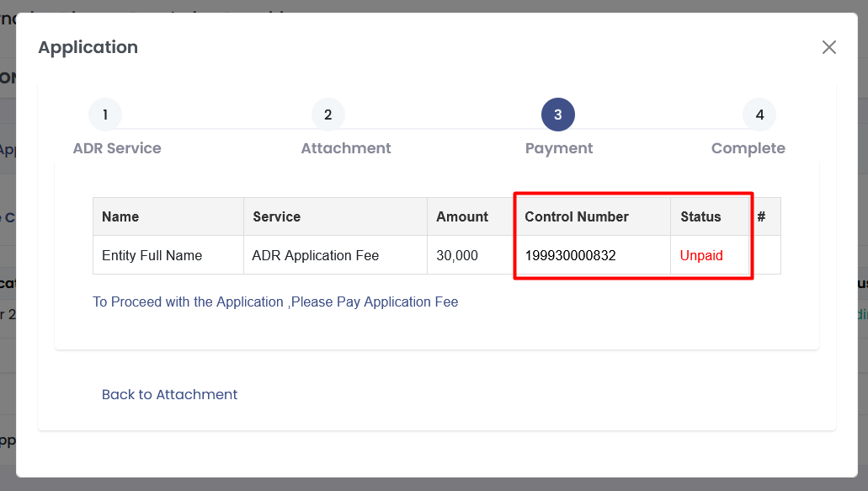Click the red Unpaid status
Image resolution: width=868 pixels, height=491 pixels.
[701, 255]
